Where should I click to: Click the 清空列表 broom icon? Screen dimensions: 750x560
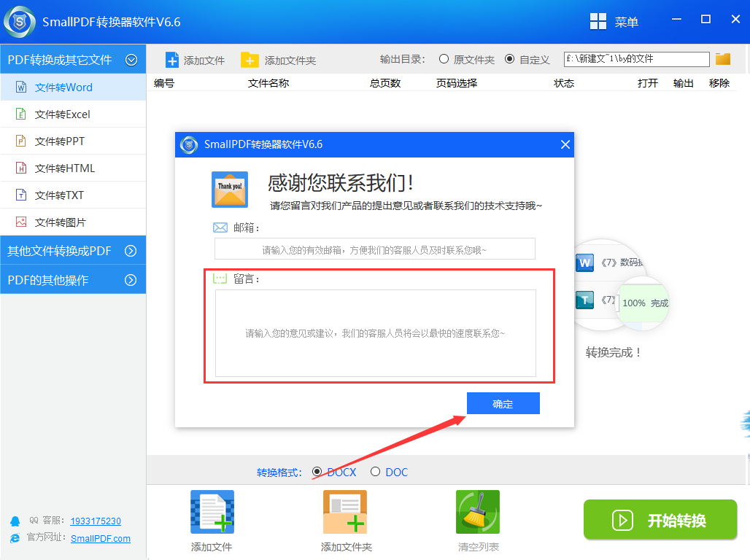pos(478,512)
